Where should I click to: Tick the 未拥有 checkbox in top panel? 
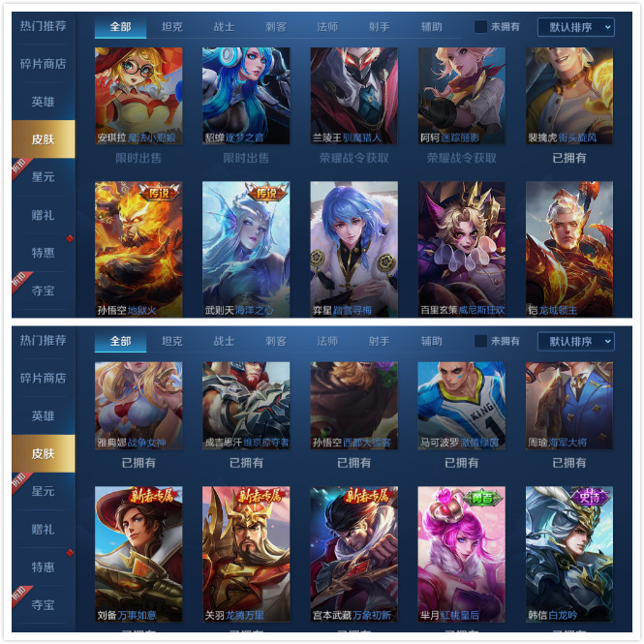(480, 27)
